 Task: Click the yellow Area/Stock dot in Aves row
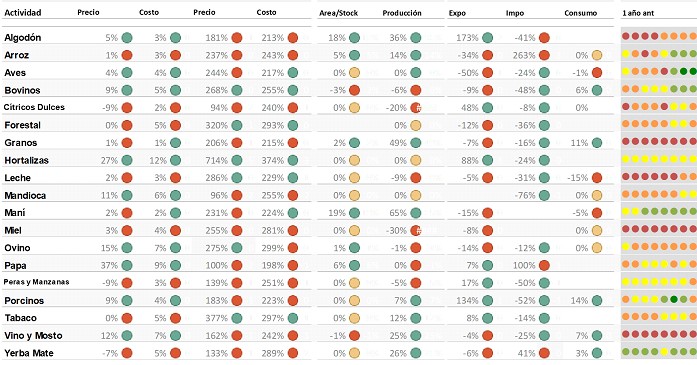tap(354, 72)
